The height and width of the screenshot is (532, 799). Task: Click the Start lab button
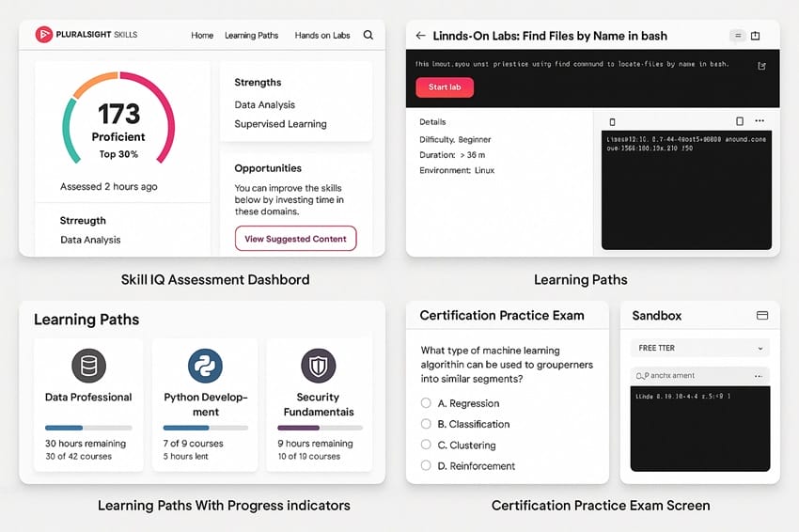(x=445, y=87)
